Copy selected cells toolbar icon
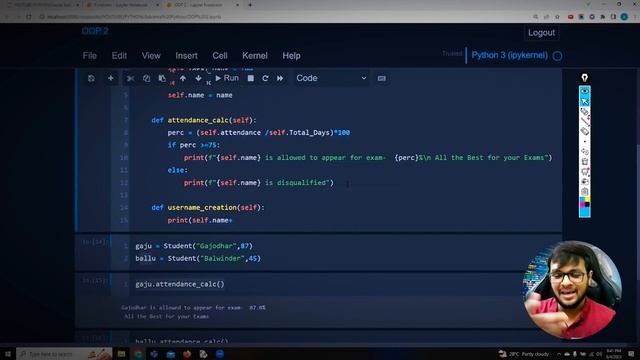Image resolution: width=640 pixels, height=360 pixels. [146, 78]
